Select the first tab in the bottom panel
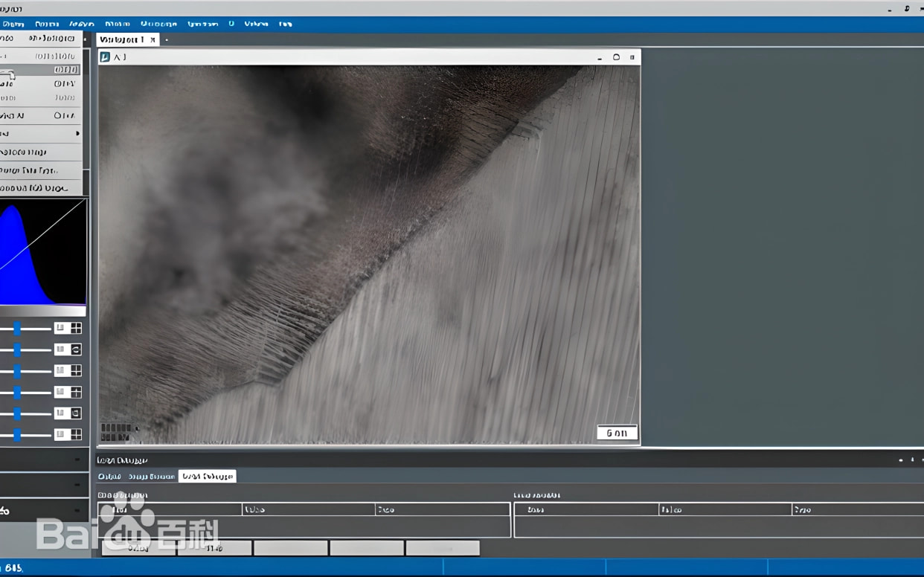The width and height of the screenshot is (924, 577). tap(109, 476)
